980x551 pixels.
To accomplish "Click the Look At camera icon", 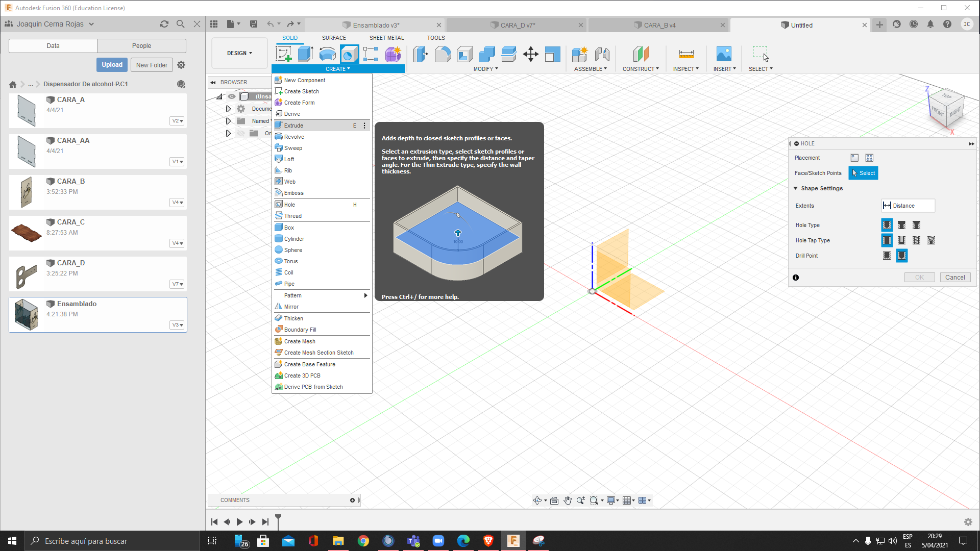I will (554, 500).
